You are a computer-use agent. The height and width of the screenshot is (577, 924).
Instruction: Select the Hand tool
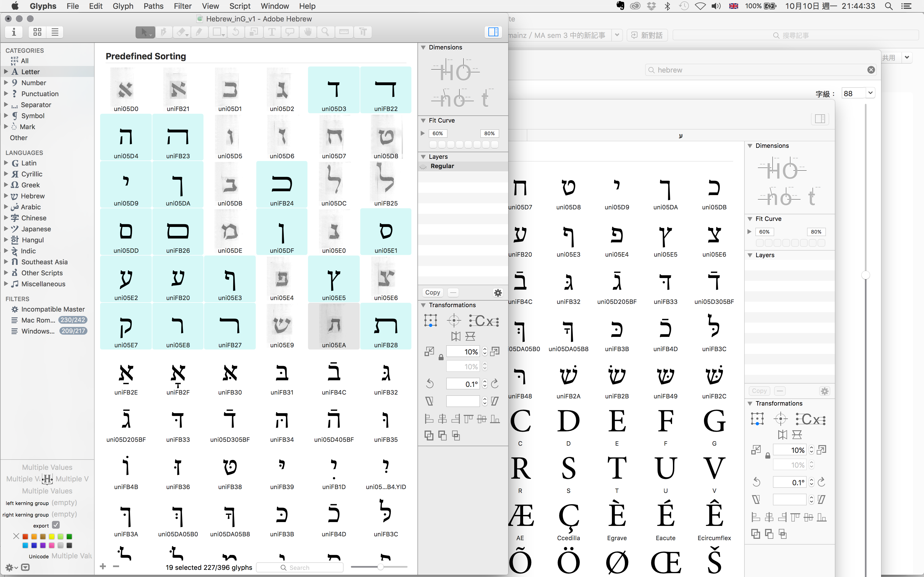308,32
